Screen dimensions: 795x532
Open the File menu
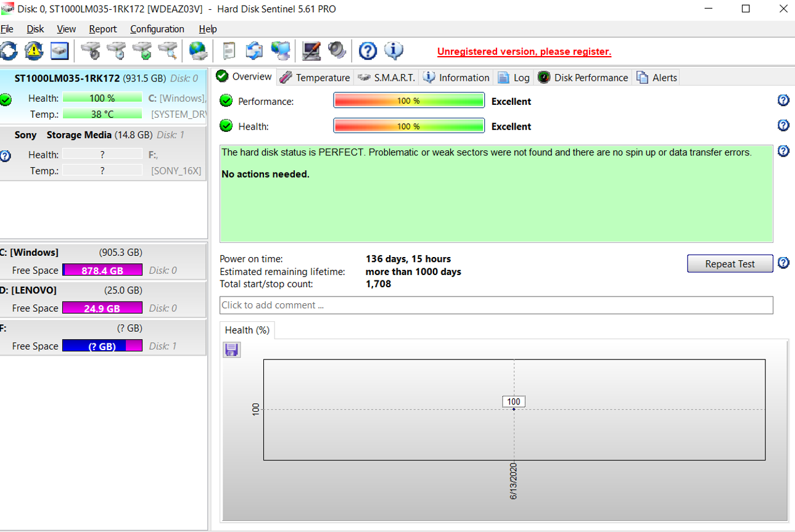click(x=7, y=29)
